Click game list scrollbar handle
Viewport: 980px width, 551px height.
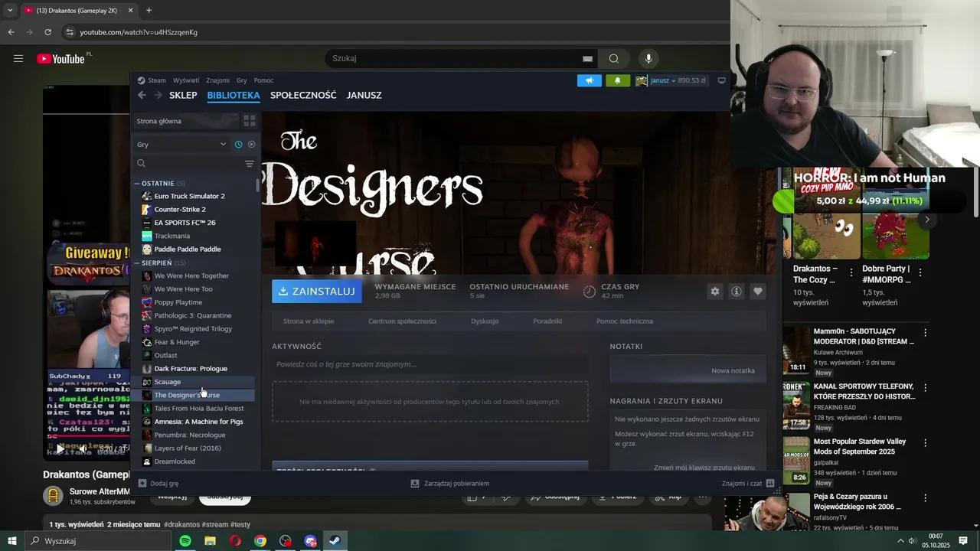[x=258, y=184]
